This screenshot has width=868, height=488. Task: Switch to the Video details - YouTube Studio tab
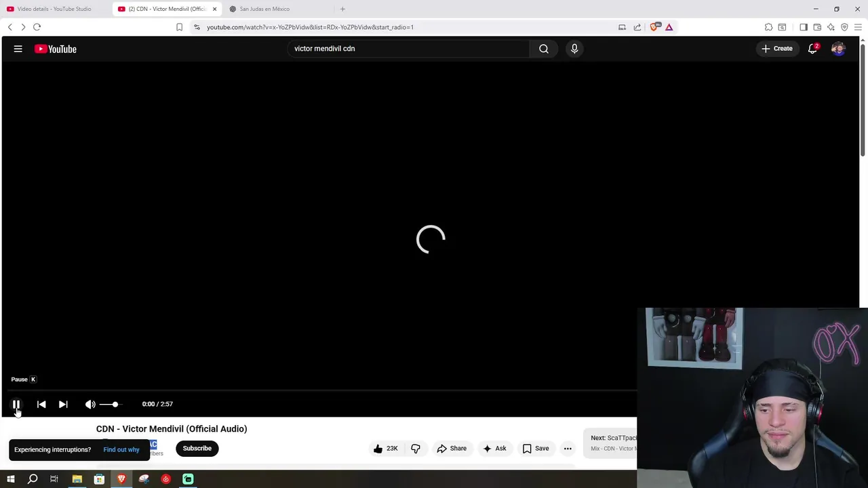click(54, 9)
